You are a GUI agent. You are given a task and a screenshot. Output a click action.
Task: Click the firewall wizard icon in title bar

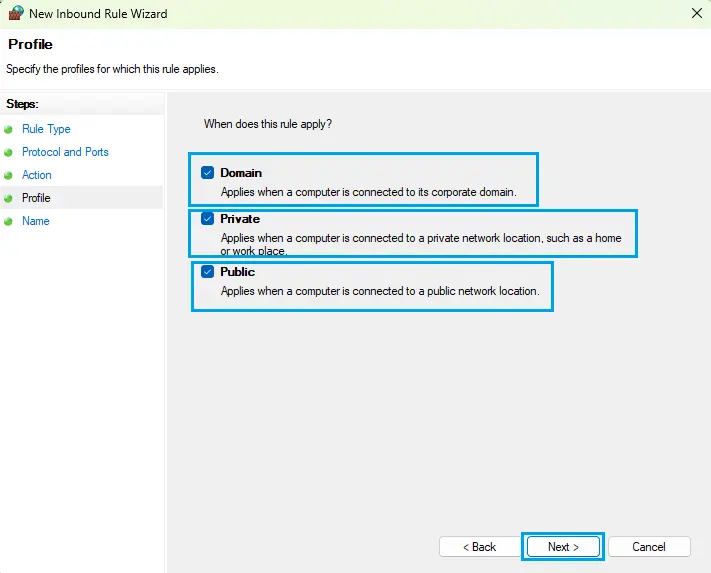pos(16,13)
